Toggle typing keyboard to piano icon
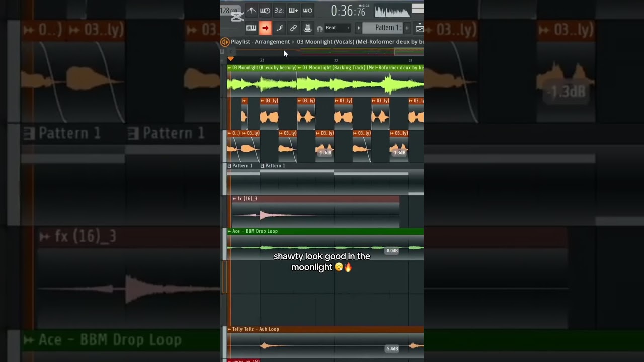 point(251,28)
